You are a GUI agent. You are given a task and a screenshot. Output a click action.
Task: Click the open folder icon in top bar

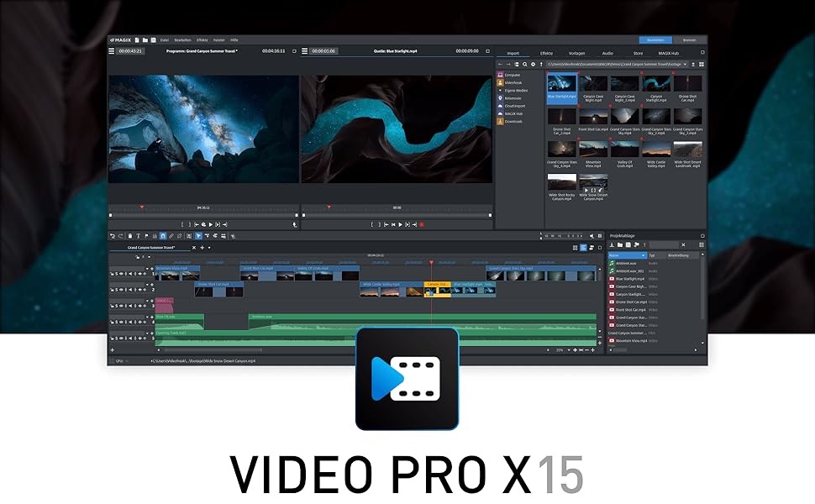(x=145, y=40)
